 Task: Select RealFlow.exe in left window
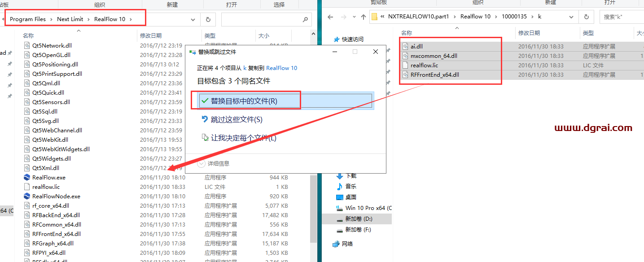[x=48, y=177]
